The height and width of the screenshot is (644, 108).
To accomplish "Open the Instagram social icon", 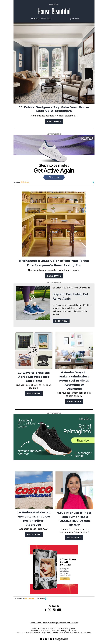I will coord(54,610).
